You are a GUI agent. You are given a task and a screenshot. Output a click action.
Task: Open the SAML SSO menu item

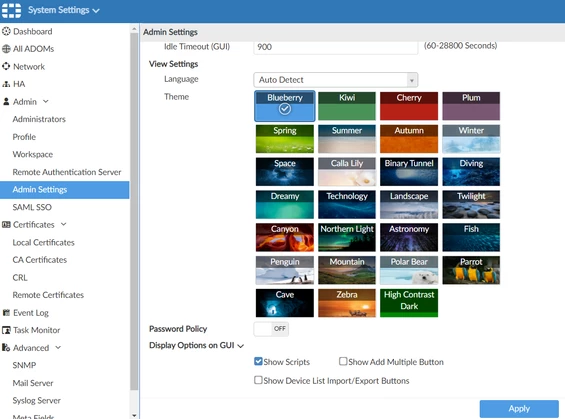(32, 207)
